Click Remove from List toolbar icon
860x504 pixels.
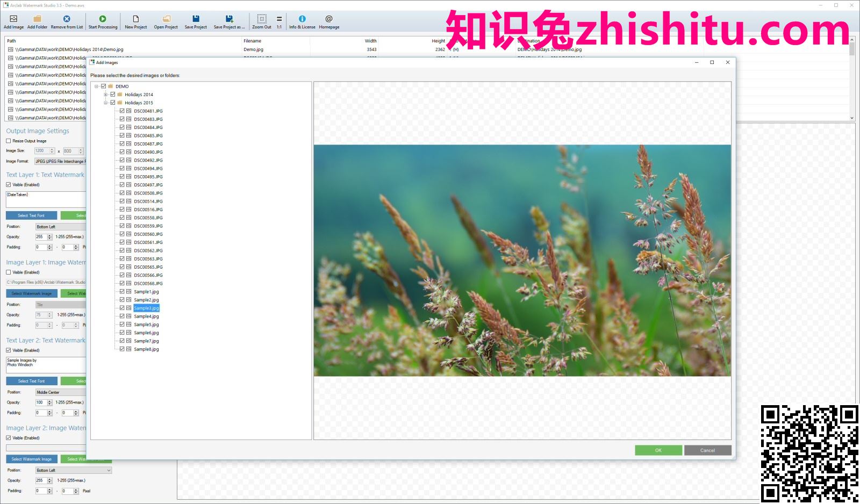coord(67,19)
